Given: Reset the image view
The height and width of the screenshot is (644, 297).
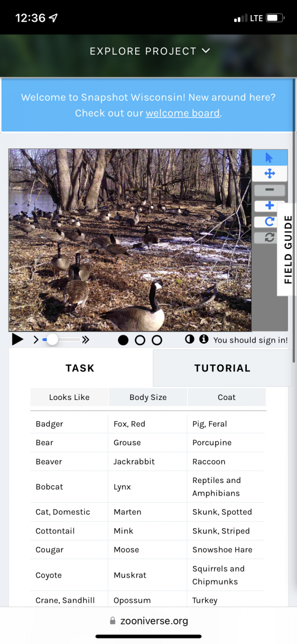Looking at the screenshot, I should [269, 237].
